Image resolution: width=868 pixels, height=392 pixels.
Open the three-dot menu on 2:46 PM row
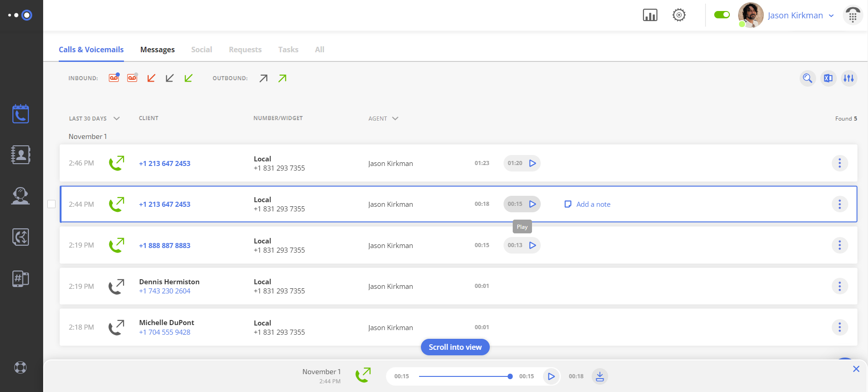tap(840, 163)
